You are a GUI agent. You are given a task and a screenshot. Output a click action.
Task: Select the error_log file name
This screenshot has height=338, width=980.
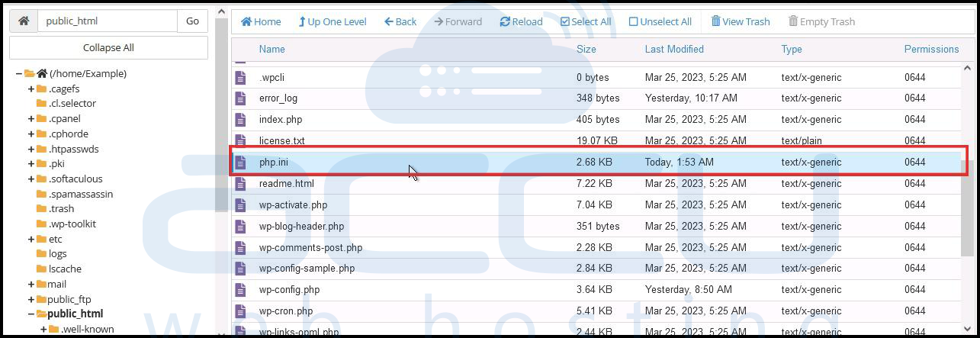278,98
